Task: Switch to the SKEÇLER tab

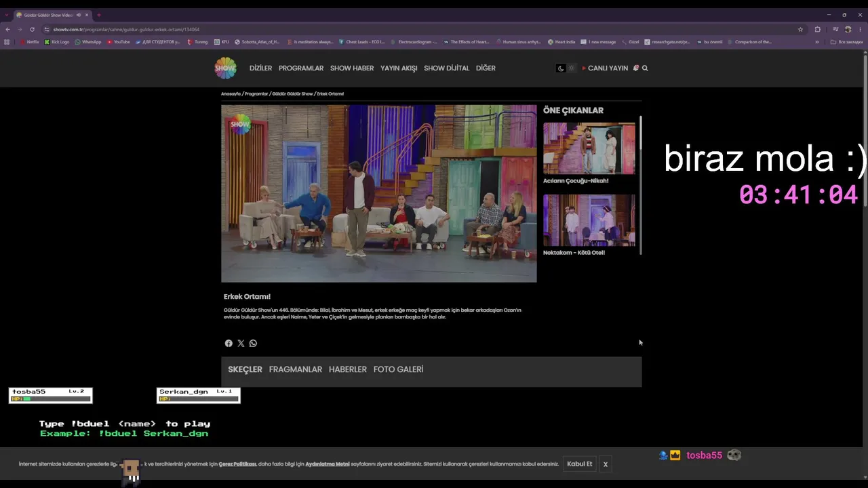Action: [245, 369]
